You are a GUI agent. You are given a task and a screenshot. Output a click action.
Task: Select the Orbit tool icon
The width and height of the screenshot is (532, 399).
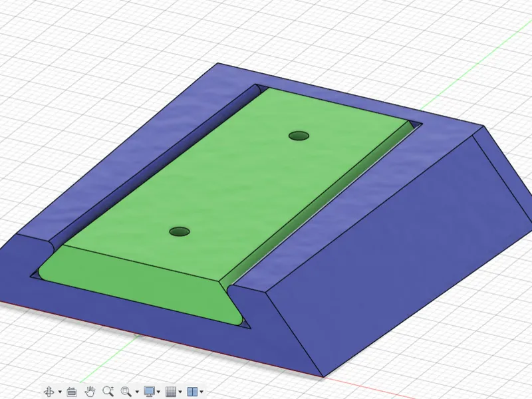[49, 391]
